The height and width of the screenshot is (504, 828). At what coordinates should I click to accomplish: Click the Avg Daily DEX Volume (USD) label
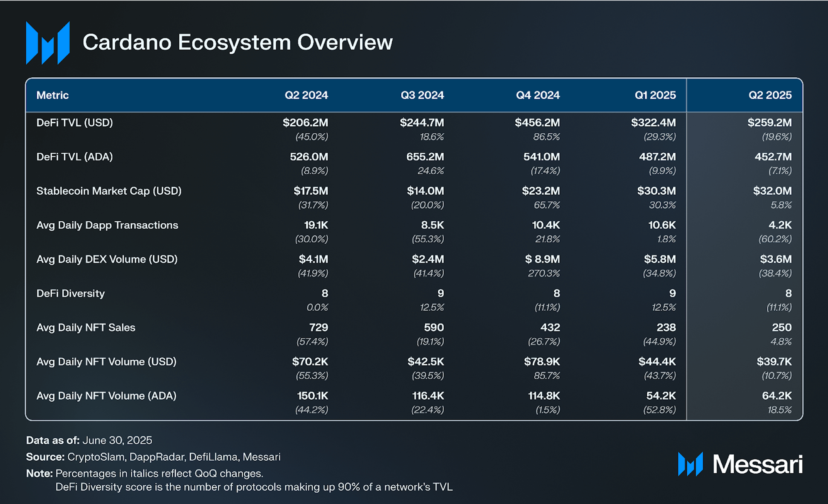click(107, 259)
